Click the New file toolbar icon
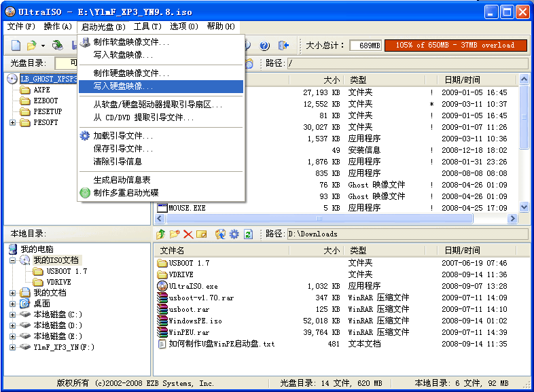 tap(16, 45)
